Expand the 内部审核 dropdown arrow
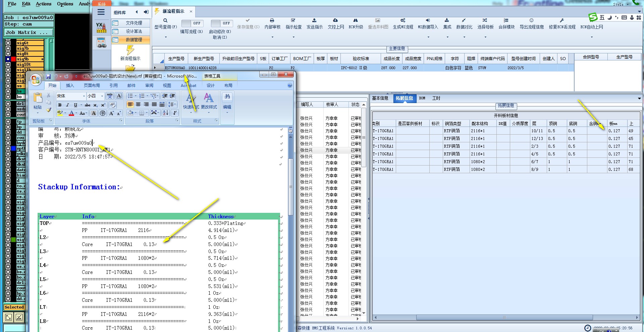 pos(272,37)
